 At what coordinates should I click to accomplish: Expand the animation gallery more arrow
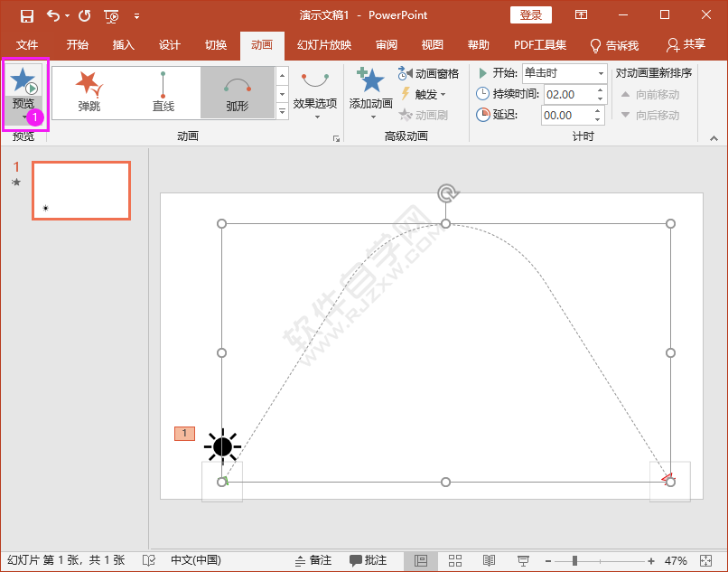282,111
